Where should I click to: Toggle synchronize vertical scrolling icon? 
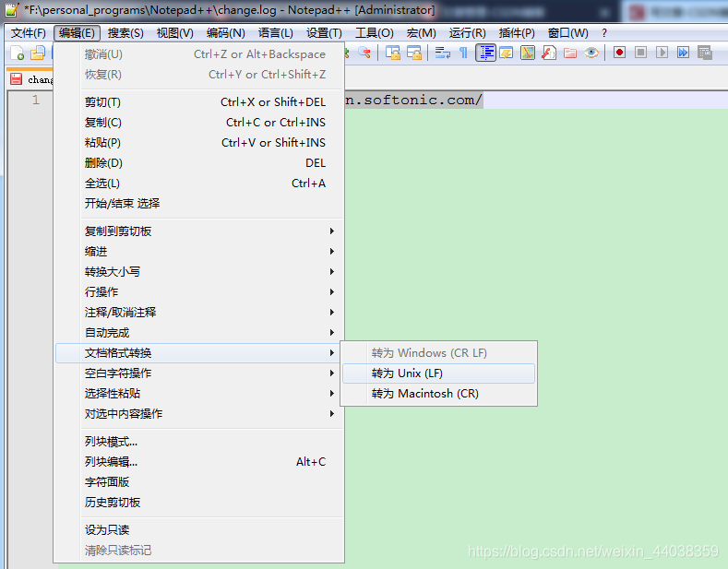tap(393, 53)
